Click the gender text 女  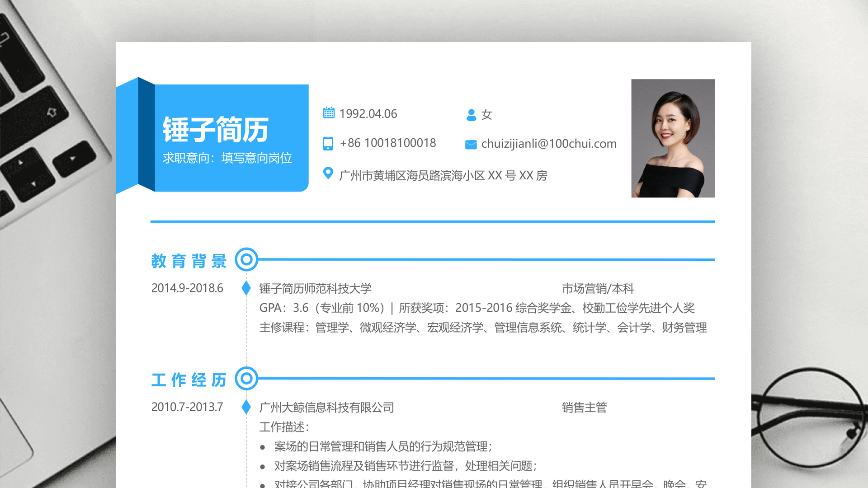coord(486,115)
